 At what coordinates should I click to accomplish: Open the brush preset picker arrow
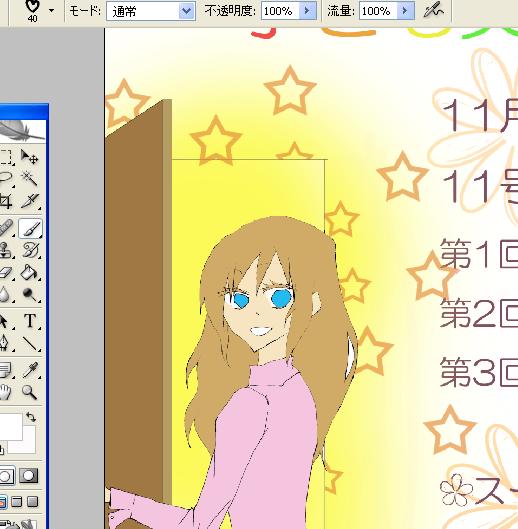click(51, 10)
